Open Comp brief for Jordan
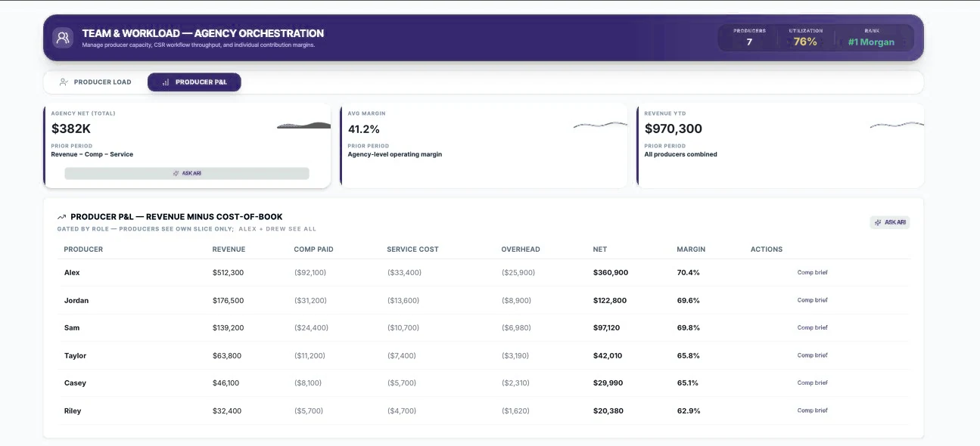980x446 pixels. pyautogui.click(x=812, y=300)
